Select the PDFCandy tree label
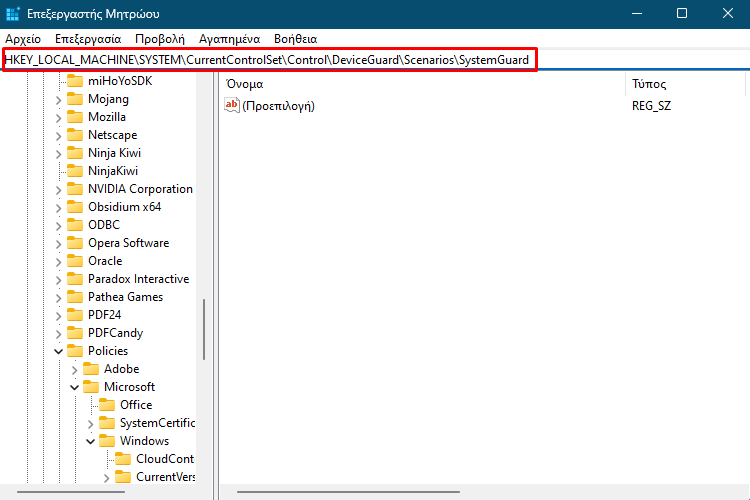Viewport: 750px width, 500px height. pos(115,333)
